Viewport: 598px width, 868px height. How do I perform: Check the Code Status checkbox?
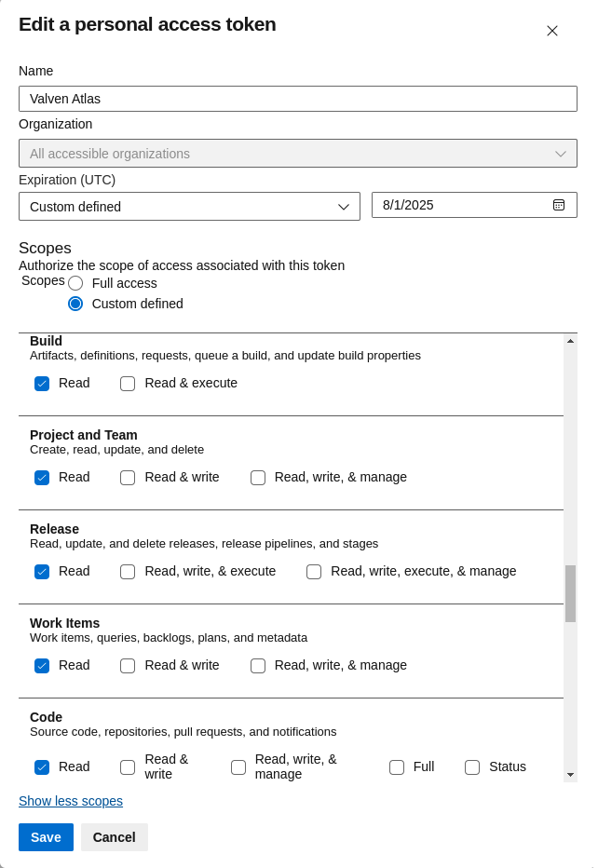[x=472, y=767]
